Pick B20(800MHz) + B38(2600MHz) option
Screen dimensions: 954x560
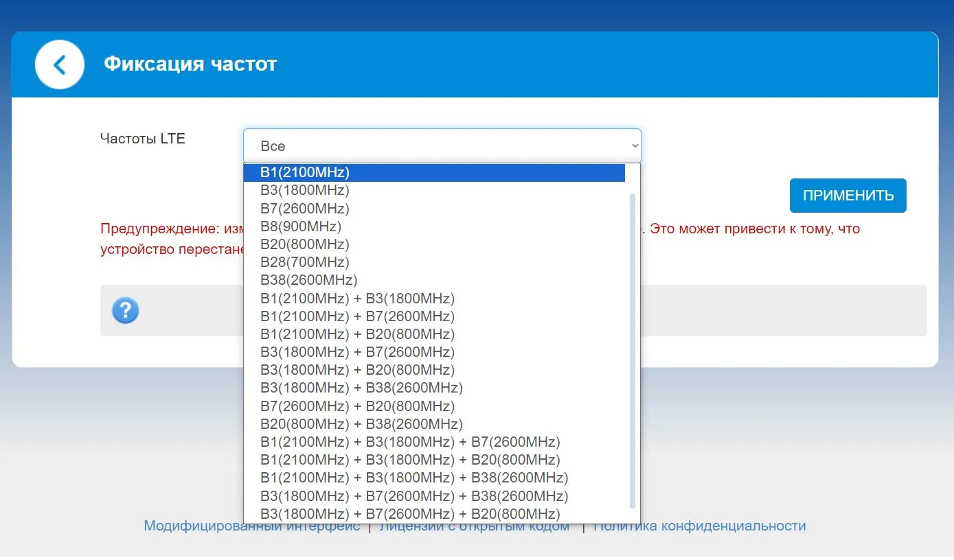[361, 423]
